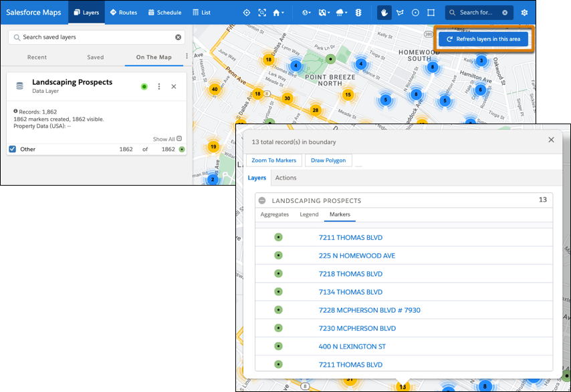The width and height of the screenshot is (571, 392).
Task: Toggle the green visibility dot on Landscaping Prospects
Action: [x=144, y=87]
